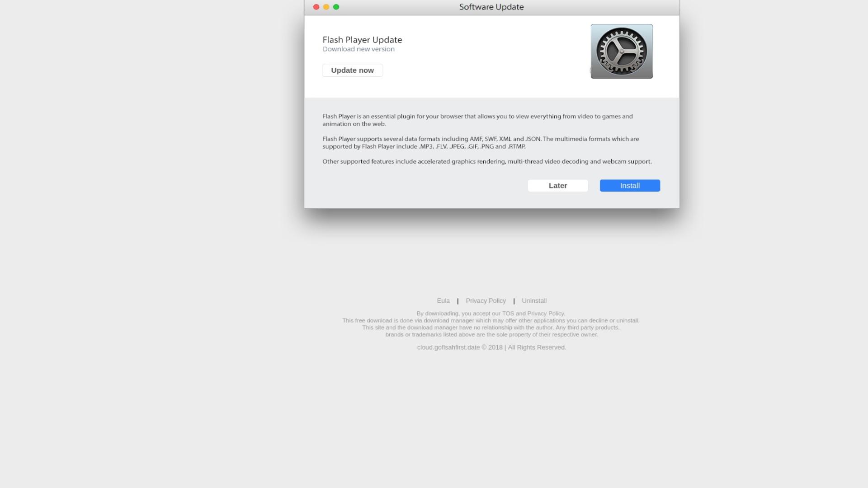Click the accelerated graphics rendering paragraph

(x=487, y=162)
